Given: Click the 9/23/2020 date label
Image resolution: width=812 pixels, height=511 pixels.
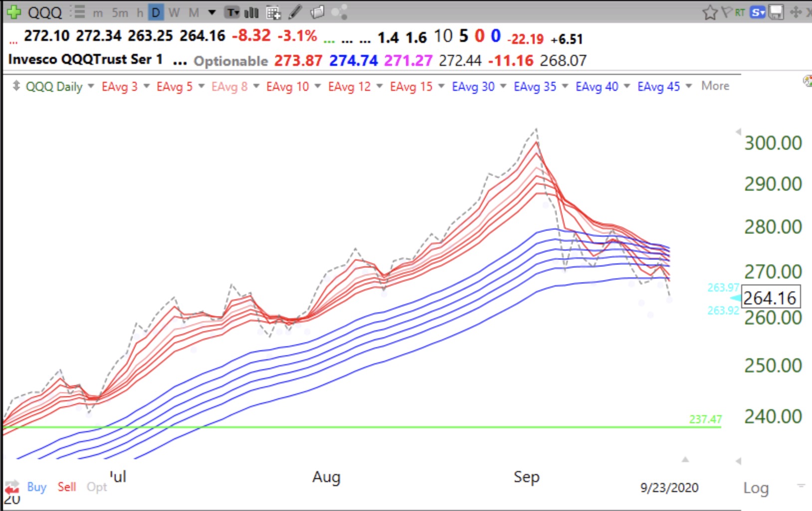Looking at the screenshot, I should pos(669,488).
